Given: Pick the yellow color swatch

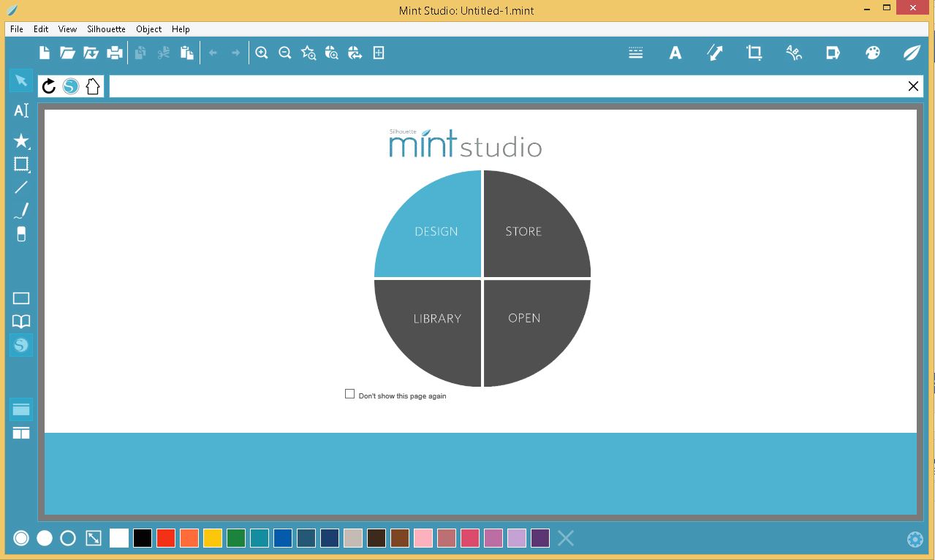Looking at the screenshot, I should pos(213,538).
